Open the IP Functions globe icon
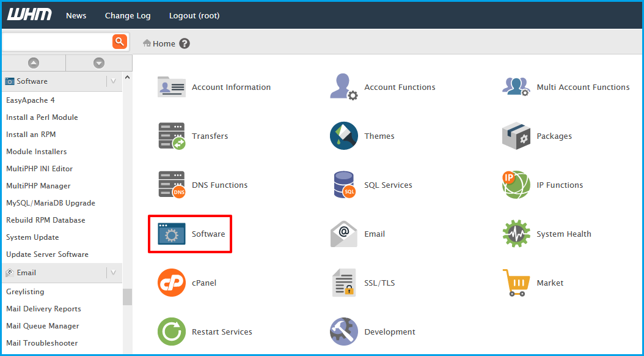Viewport: 644px width, 356px height. [516, 185]
